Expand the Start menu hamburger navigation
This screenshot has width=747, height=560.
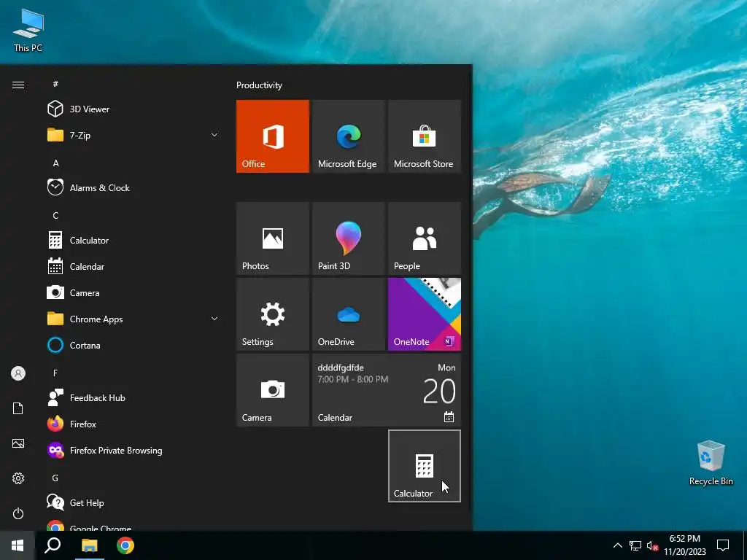tap(18, 85)
